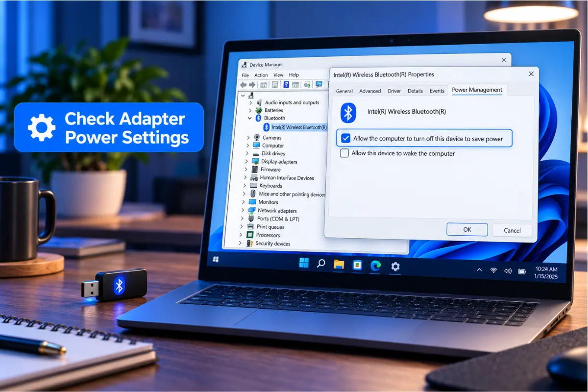Open the Action menu in Device Manager

pos(261,75)
